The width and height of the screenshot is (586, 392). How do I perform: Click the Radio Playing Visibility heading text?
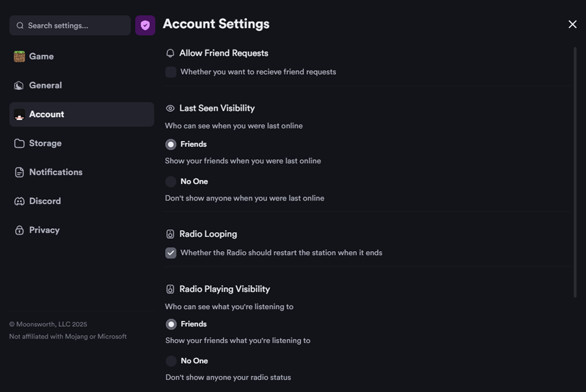pyautogui.click(x=224, y=289)
